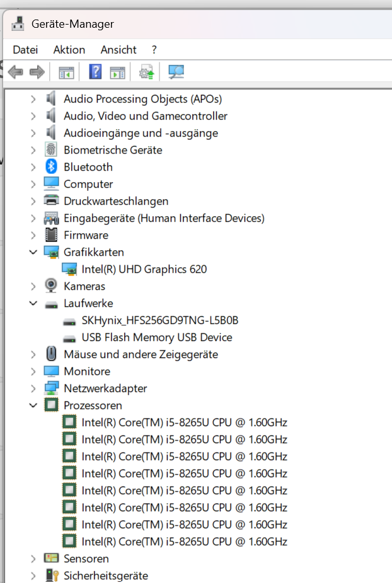Expand the Kameras chevron
The image size is (392, 583).
pos(33,286)
